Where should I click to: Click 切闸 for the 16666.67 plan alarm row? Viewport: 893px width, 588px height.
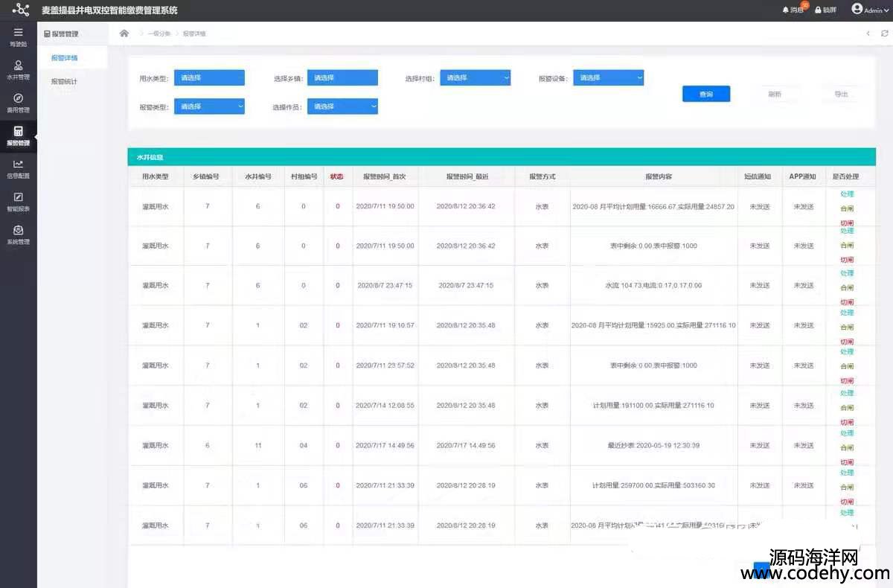coord(847,222)
